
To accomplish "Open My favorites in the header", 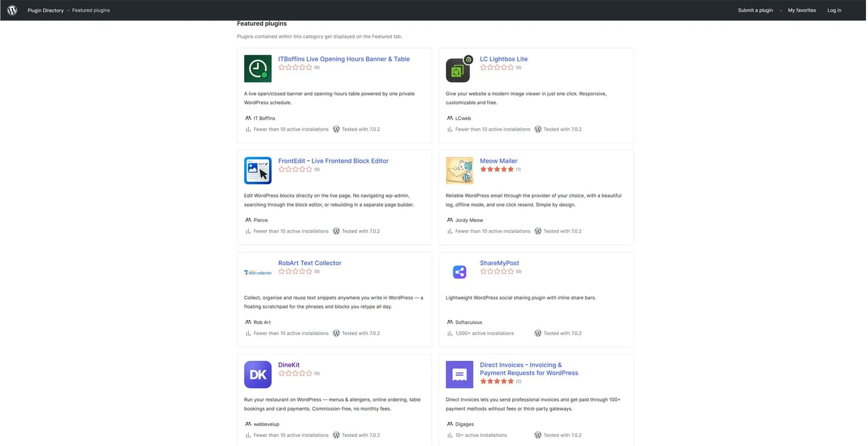I will [802, 10].
